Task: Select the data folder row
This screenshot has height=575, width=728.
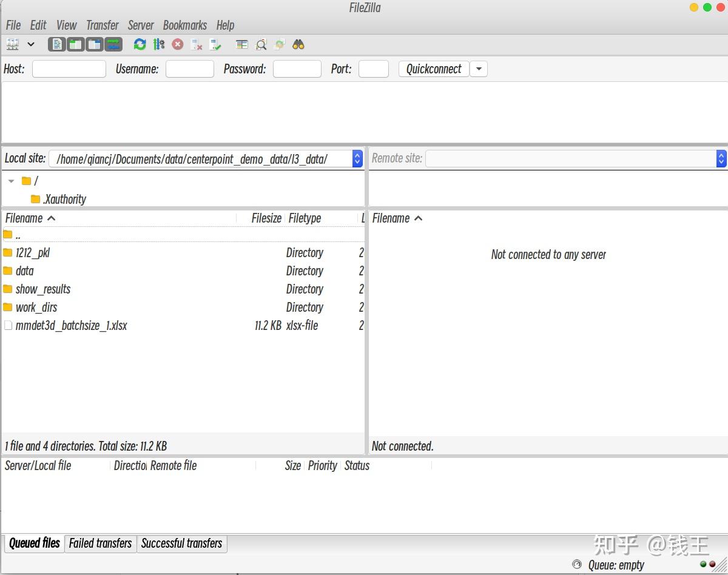Action: (x=183, y=271)
